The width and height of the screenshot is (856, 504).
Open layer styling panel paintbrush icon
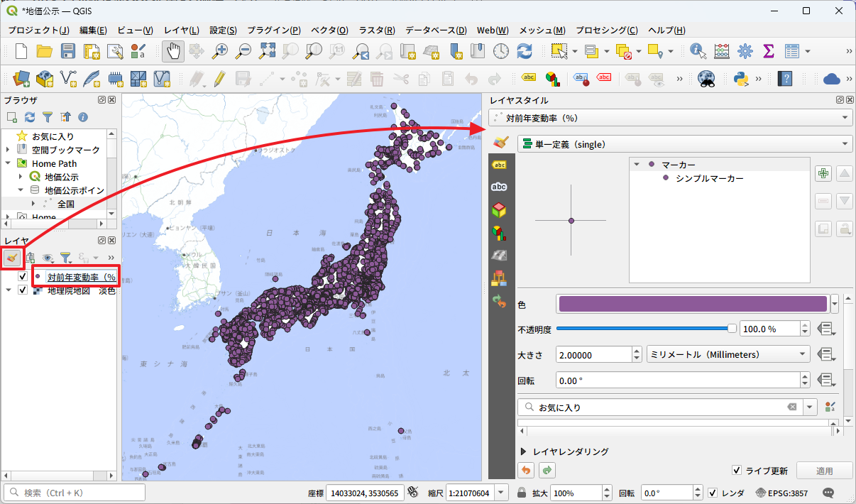[12, 257]
